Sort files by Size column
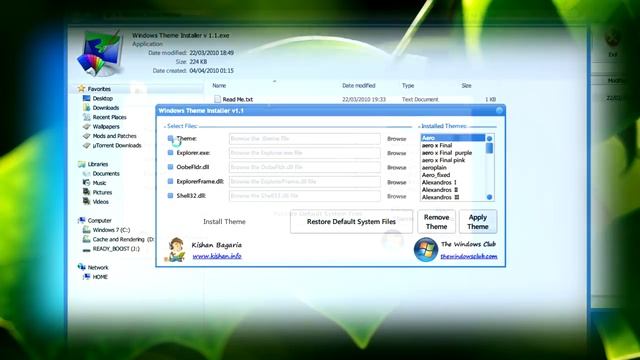 click(x=467, y=86)
